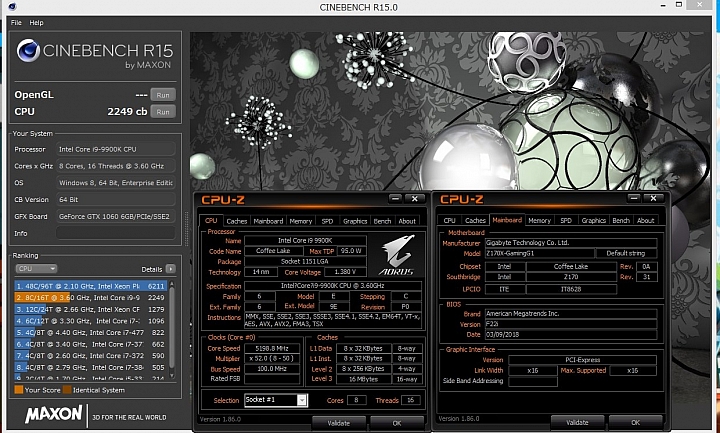Expand ranking Details arrow button
The height and width of the screenshot is (433, 720).
[x=170, y=269]
